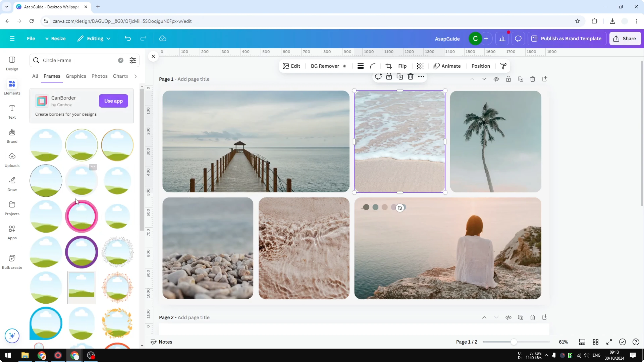Open the Editing mode dropdown
The image size is (644, 362).
[x=94, y=38]
